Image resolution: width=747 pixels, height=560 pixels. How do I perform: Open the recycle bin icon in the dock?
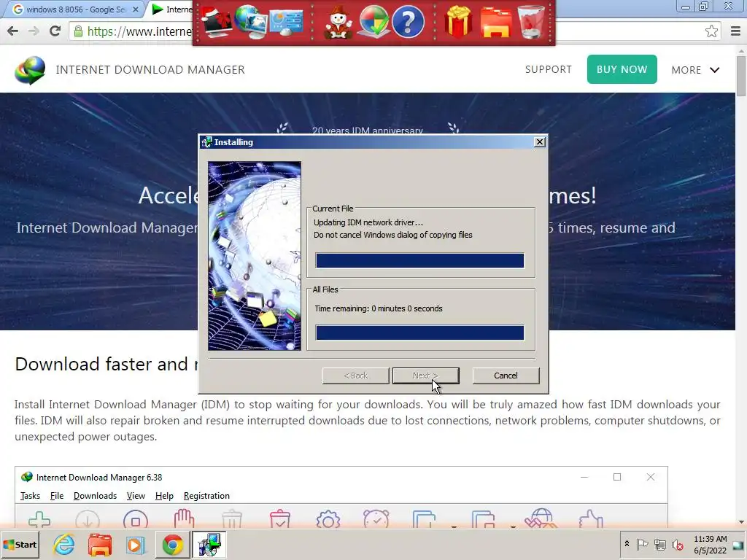click(531, 22)
